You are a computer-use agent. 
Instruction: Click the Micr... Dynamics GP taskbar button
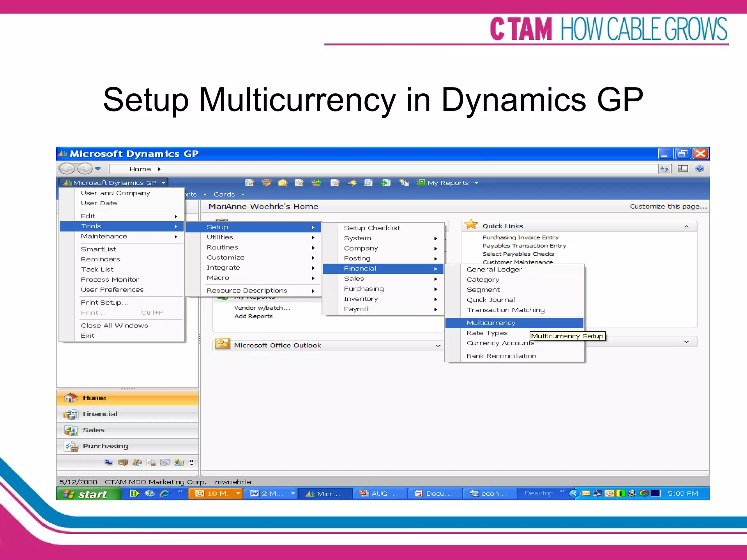(325, 494)
